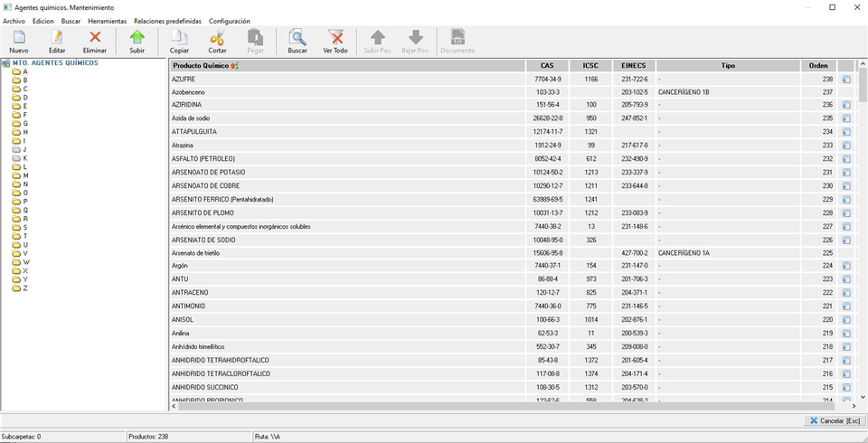Click the Ver Todo filter icon
Viewport: 868px width, 443px height.
pos(335,38)
